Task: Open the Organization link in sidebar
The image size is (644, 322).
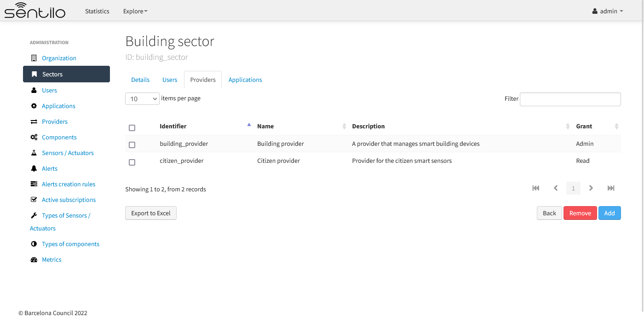Action: click(x=59, y=58)
